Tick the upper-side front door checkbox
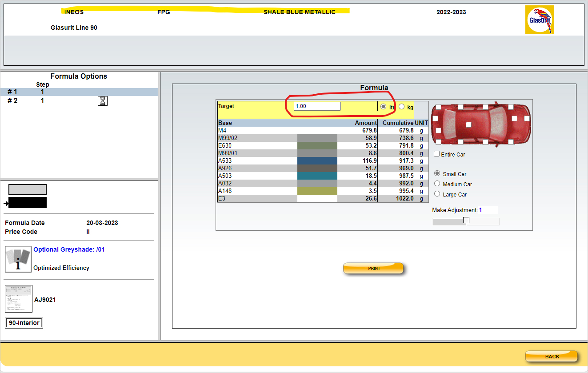This screenshot has height=373, width=588. coord(485,107)
